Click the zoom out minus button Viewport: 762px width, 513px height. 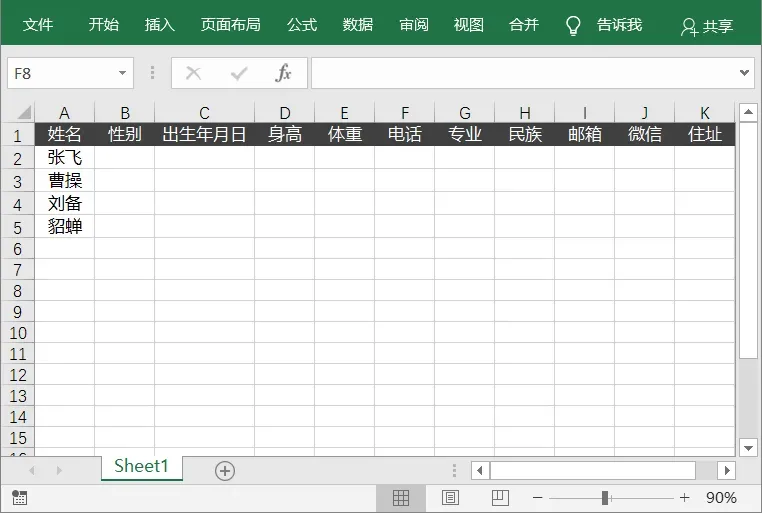pyautogui.click(x=537, y=498)
